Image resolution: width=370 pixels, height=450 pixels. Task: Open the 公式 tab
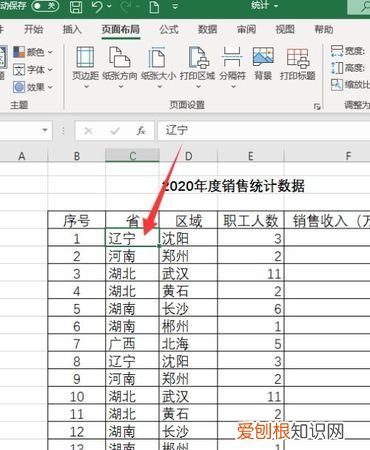tap(169, 29)
